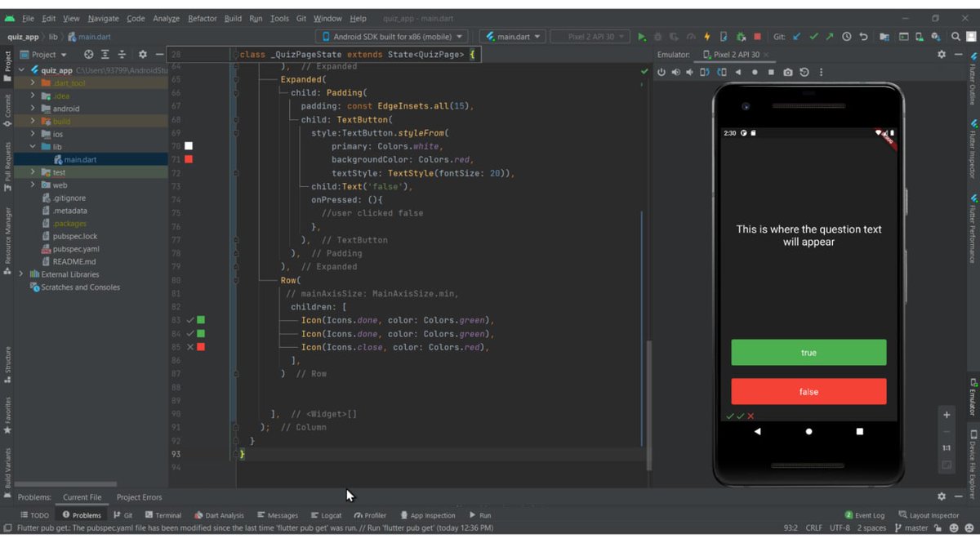Expand the ios folder
The width and height of the screenshot is (980, 543).
tap(33, 134)
